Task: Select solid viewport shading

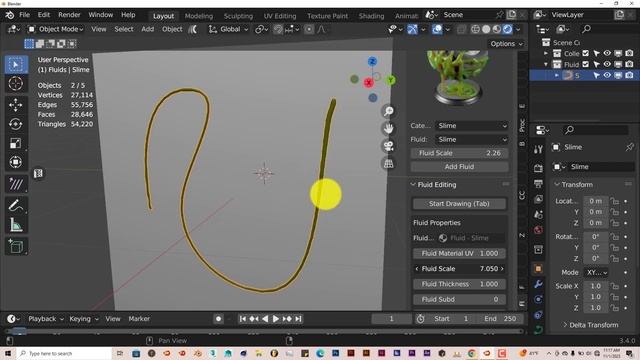Action: point(486,29)
